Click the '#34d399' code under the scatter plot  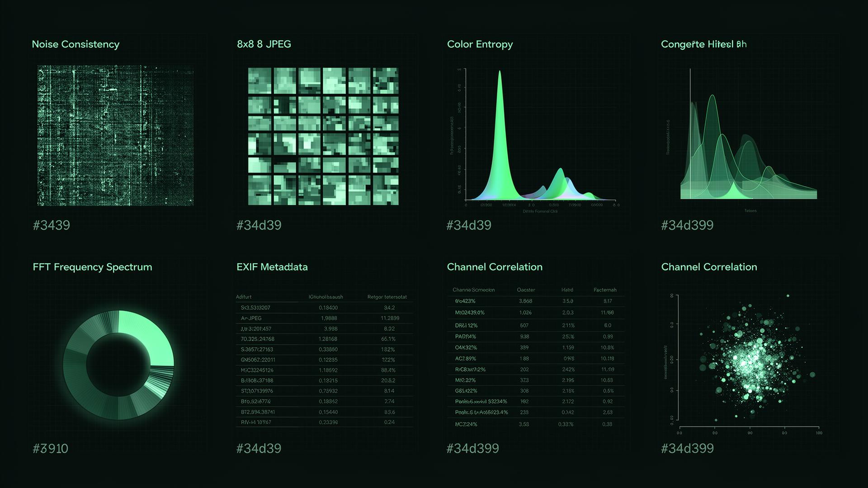687,449
